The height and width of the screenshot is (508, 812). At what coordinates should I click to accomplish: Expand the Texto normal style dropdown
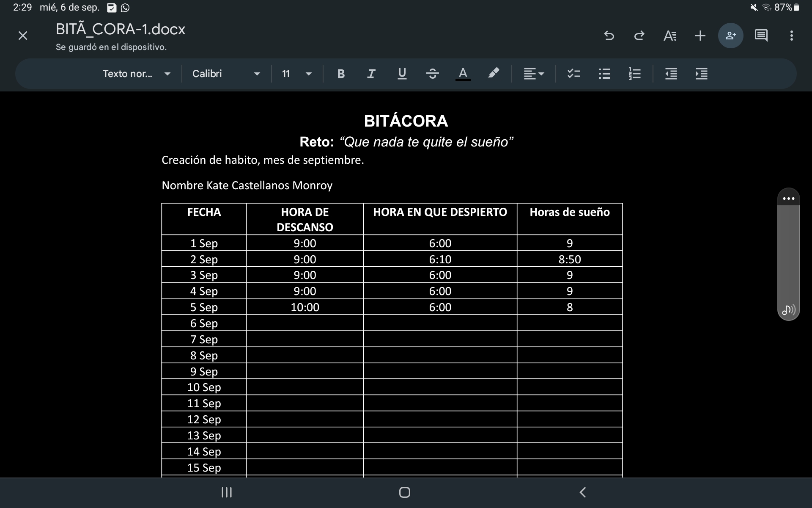click(136, 74)
